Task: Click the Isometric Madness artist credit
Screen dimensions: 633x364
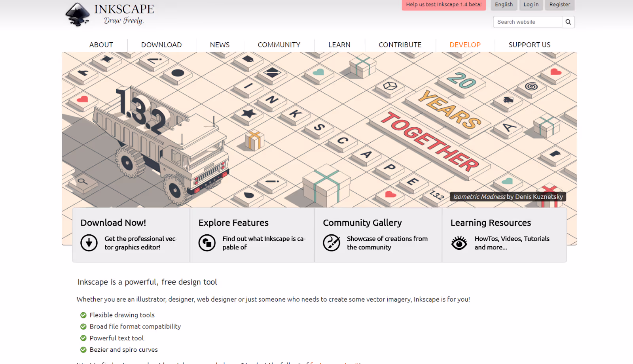Action: (x=508, y=196)
